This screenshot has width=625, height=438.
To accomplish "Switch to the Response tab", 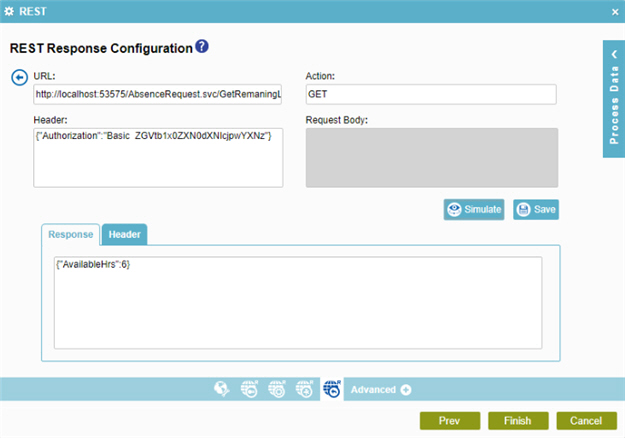I will pos(71,234).
